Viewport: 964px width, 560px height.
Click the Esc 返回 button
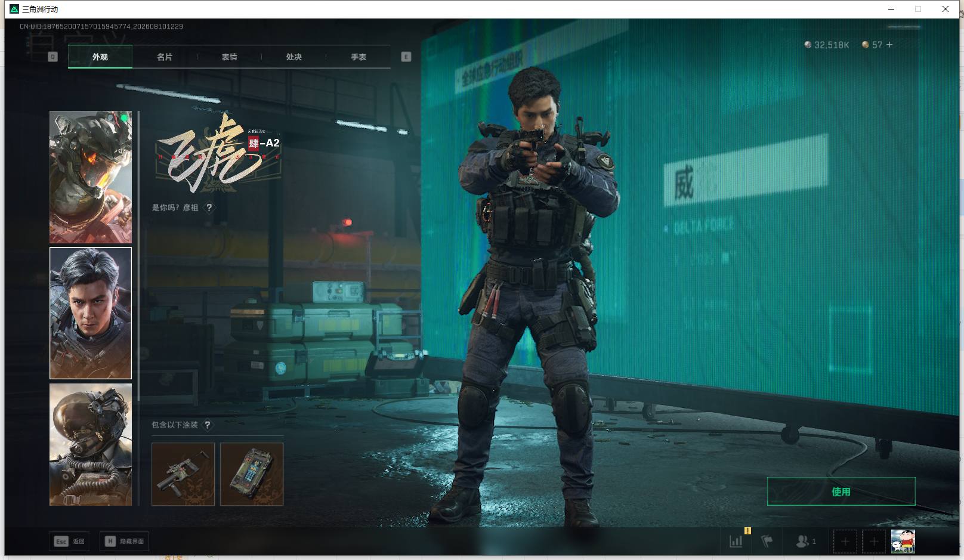click(70, 542)
